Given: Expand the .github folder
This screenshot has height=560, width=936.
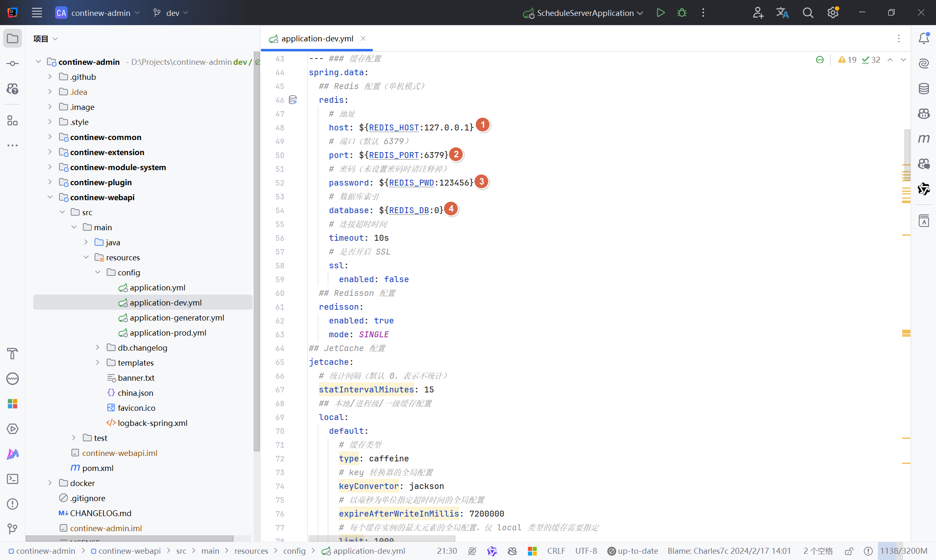Looking at the screenshot, I should coord(50,77).
